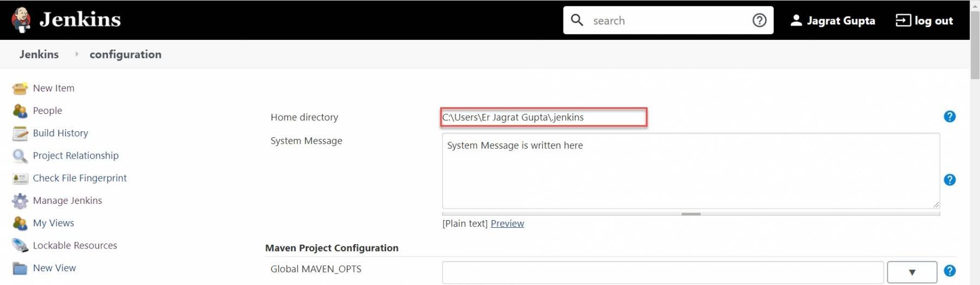Click help icon for Home directory

click(950, 117)
